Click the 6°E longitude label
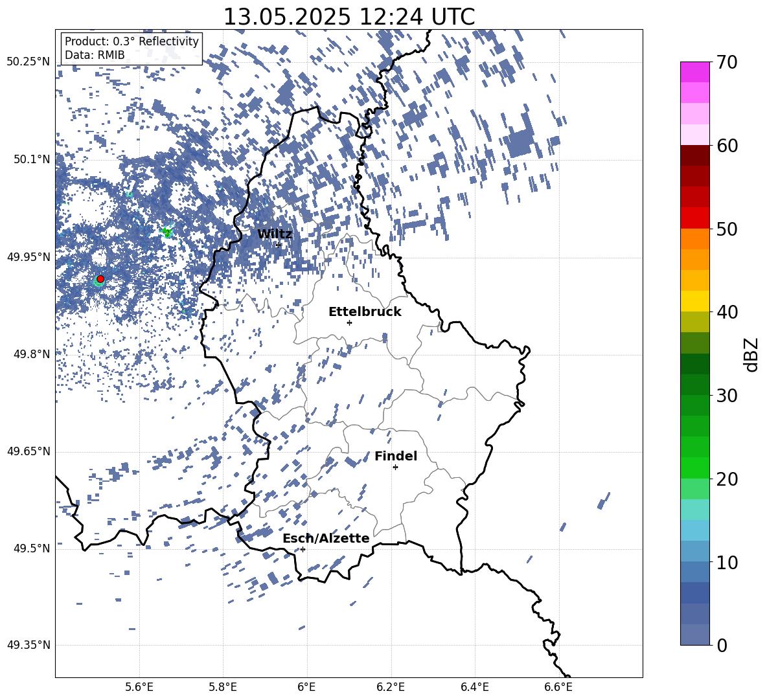Image resolution: width=767 pixels, height=700 pixels. [x=306, y=687]
